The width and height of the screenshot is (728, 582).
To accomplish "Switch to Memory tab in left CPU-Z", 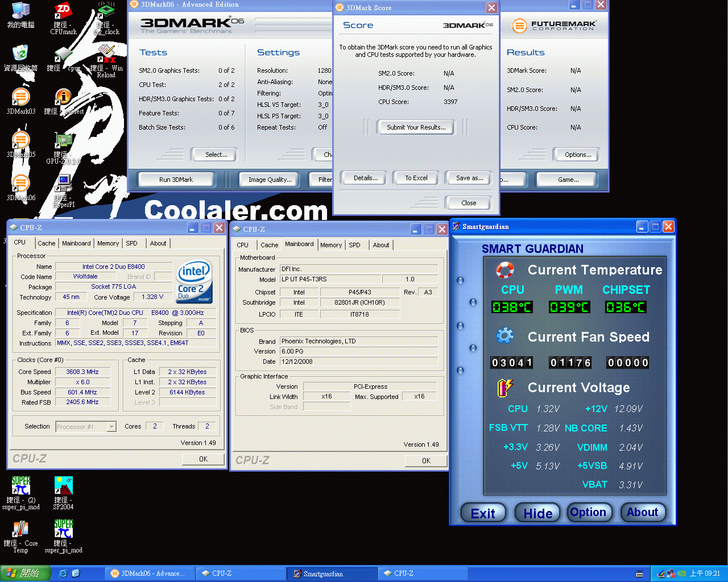I will (x=108, y=243).
